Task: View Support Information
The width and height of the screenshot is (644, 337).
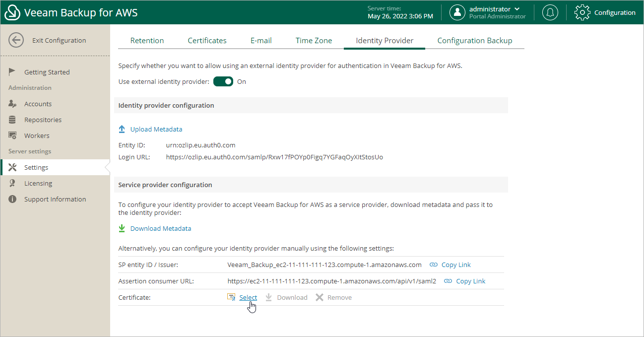Action: coord(55,199)
